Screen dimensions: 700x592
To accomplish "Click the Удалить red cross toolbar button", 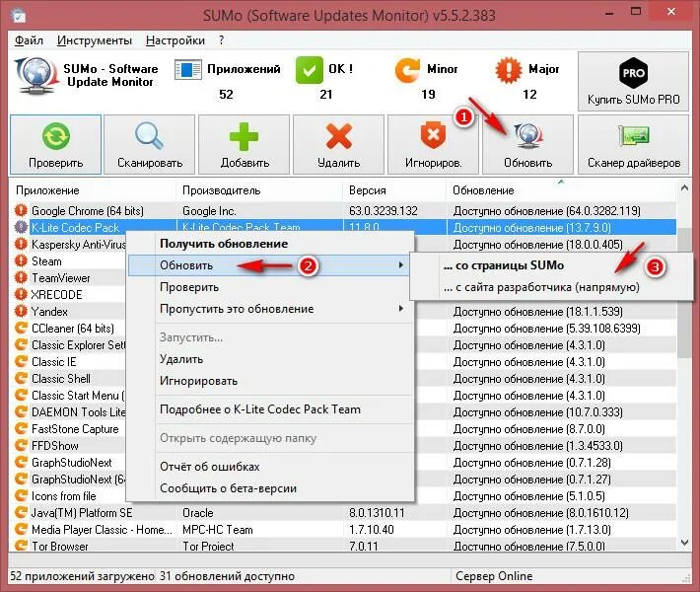I will (339, 144).
